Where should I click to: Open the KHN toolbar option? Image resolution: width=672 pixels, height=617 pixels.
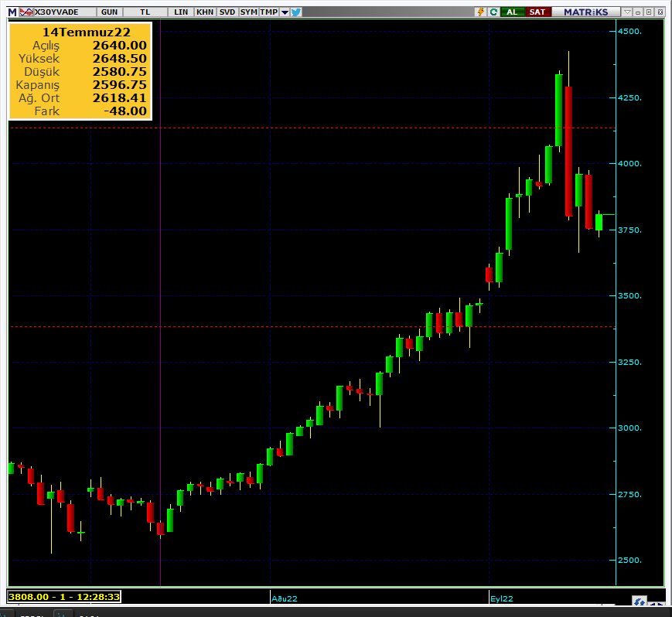[205, 12]
